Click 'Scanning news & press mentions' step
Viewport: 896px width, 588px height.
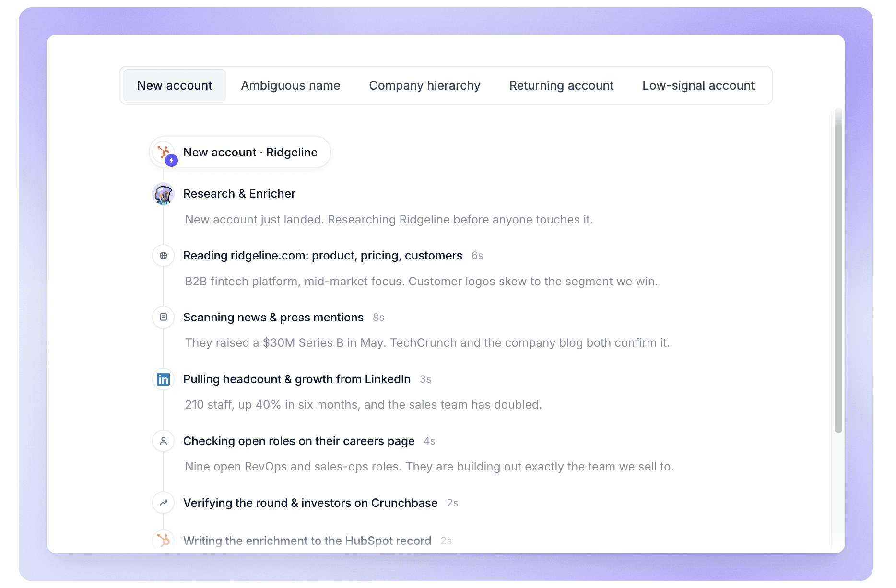(x=273, y=318)
